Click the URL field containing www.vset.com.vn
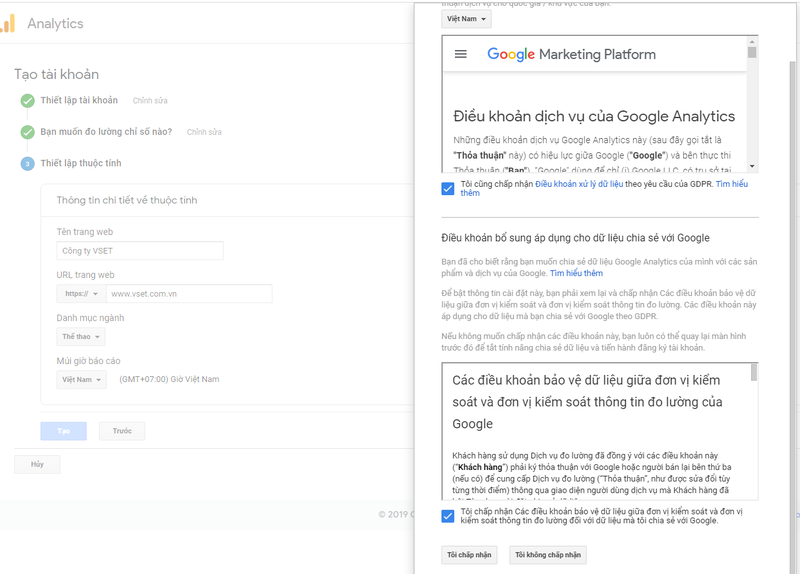 [x=189, y=294]
